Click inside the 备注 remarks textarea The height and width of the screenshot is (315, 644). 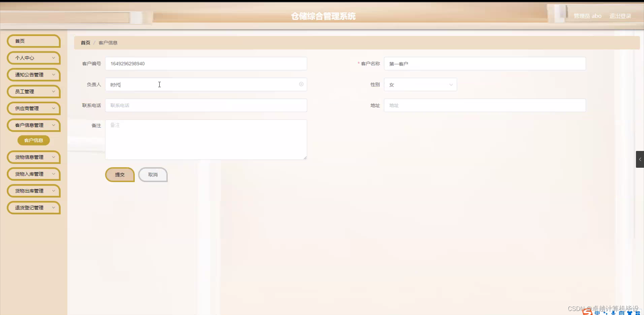[206, 139]
